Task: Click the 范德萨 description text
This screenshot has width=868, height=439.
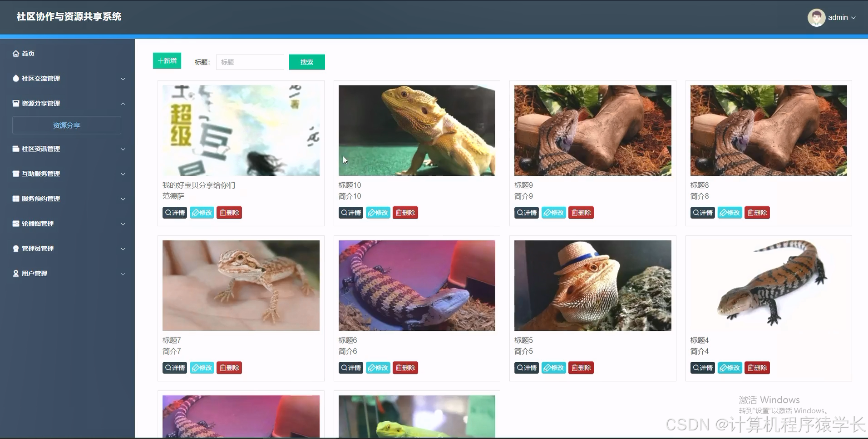Action: [x=173, y=196]
